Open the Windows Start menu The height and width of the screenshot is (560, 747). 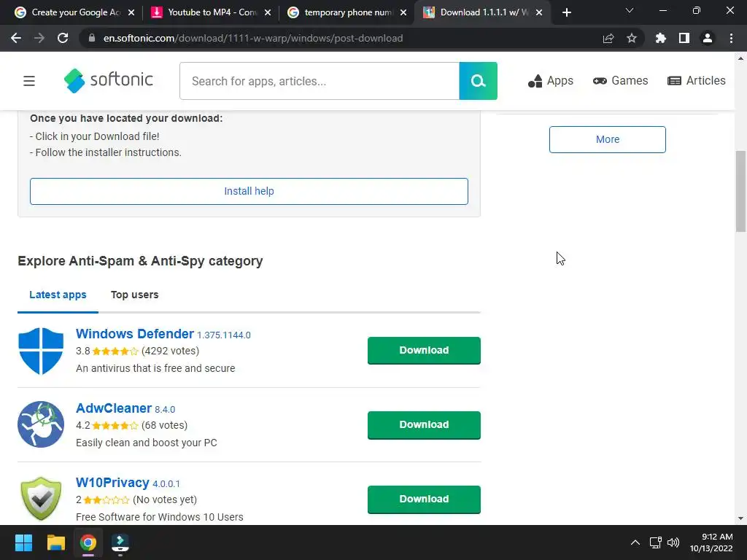[23, 542]
